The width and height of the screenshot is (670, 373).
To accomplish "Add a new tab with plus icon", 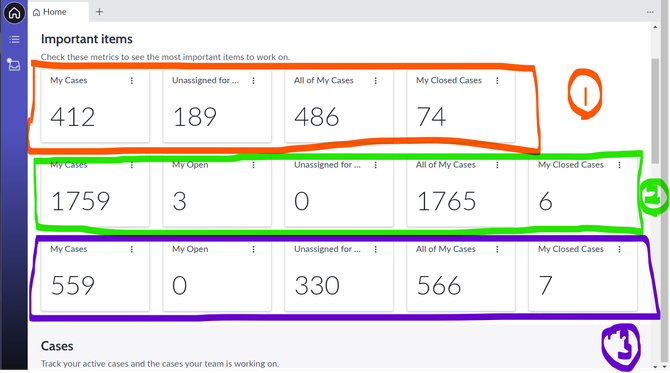I will 99,12.
